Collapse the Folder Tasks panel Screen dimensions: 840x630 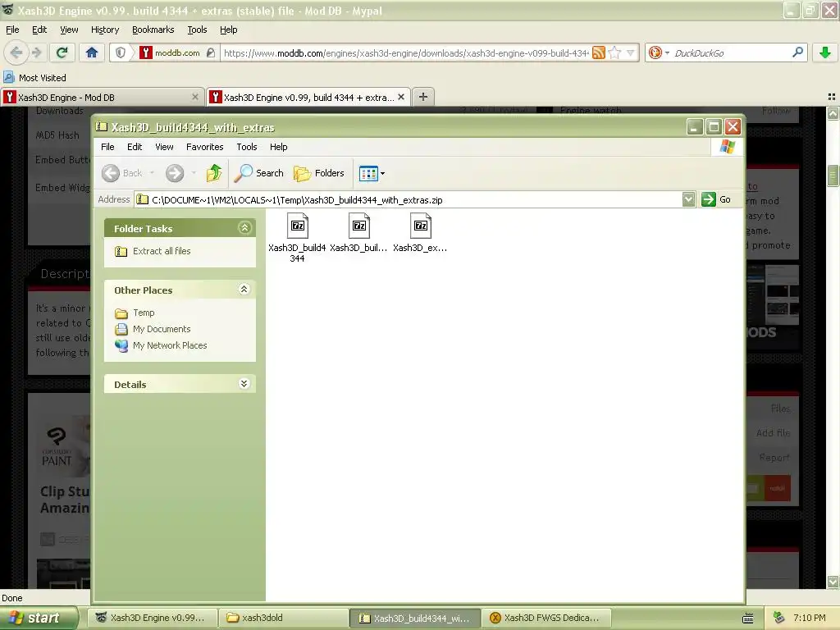(x=244, y=228)
